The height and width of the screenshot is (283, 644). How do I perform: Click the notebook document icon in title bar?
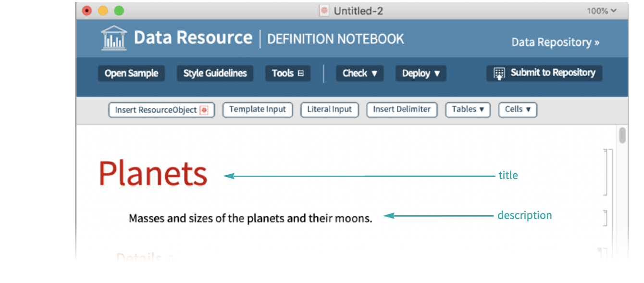pos(324,11)
